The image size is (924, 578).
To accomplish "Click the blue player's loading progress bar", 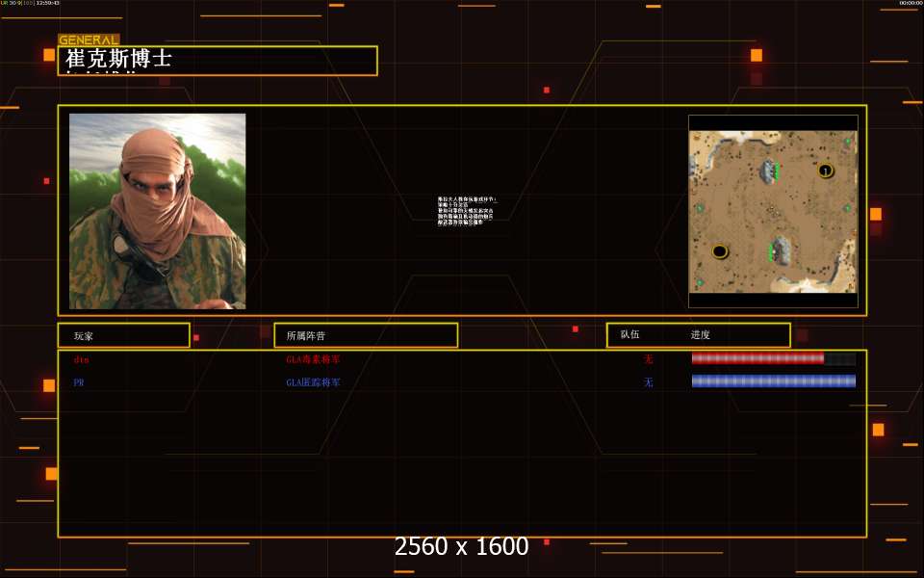I will point(773,381).
